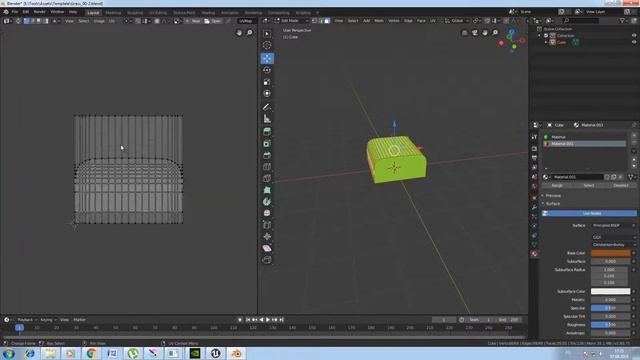Image resolution: width=640 pixels, height=360 pixels.
Task: Open the Edit Mode dropdown
Action: coord(291,20)
